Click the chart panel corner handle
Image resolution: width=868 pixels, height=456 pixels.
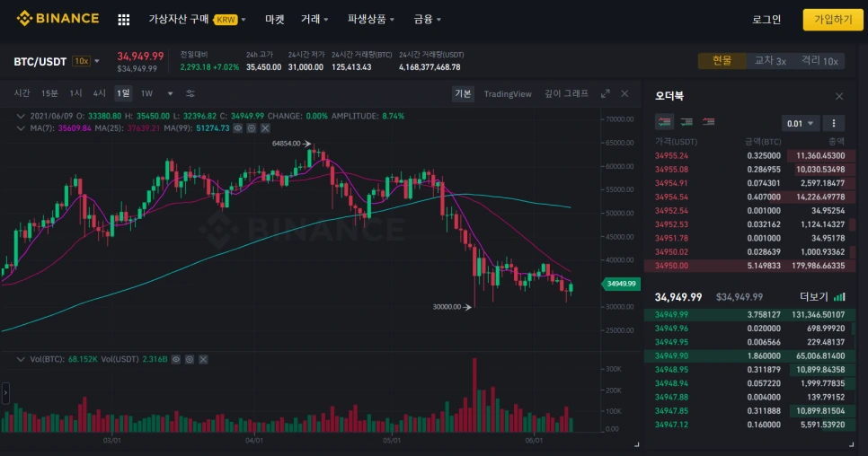pyautogui.click(x=636, y=443)
